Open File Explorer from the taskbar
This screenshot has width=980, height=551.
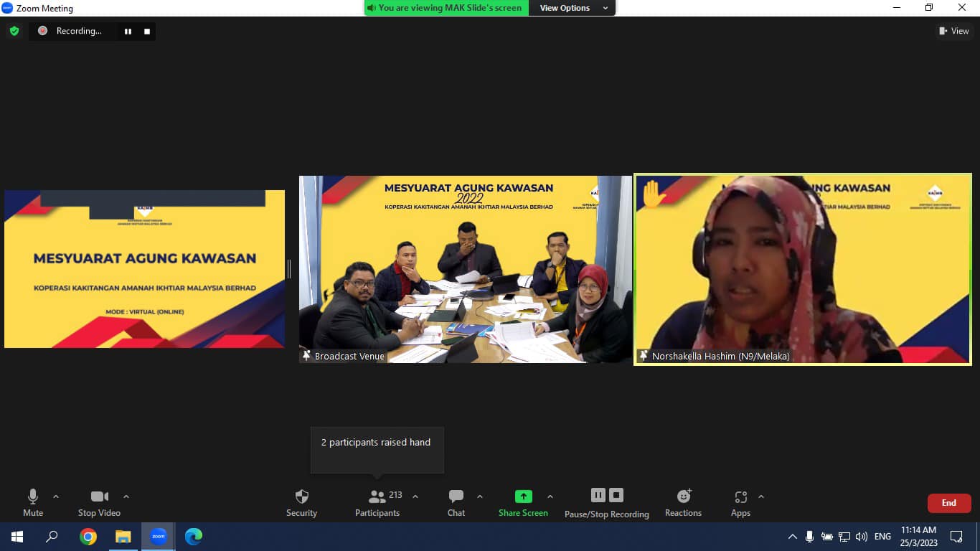coord(123,537)
